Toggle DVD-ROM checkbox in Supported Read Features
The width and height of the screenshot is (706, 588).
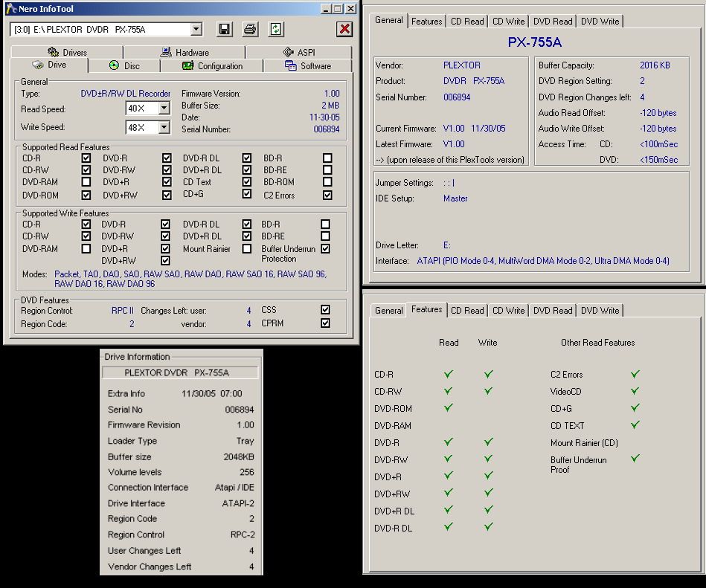point(86,196)
